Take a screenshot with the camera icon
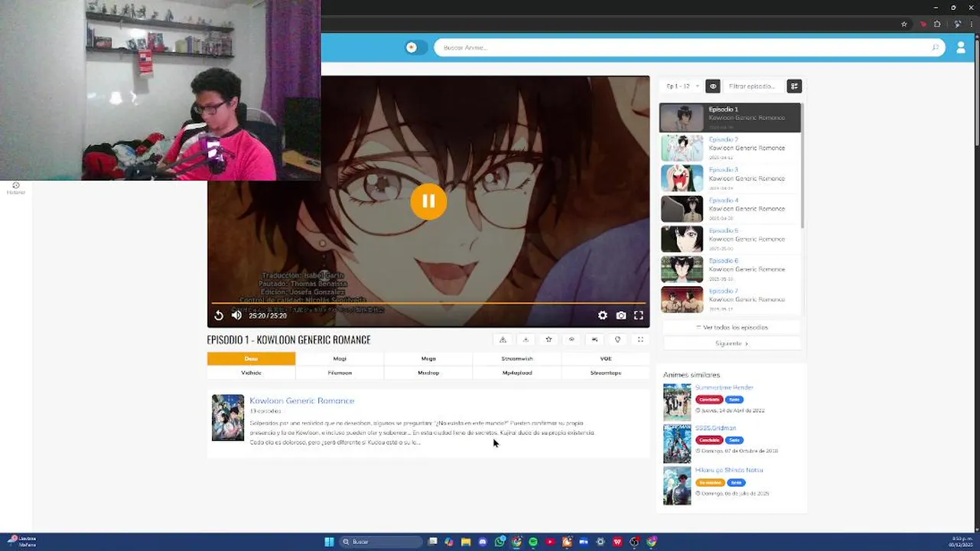This screenshot has height=551, width=980. [620, 315]
